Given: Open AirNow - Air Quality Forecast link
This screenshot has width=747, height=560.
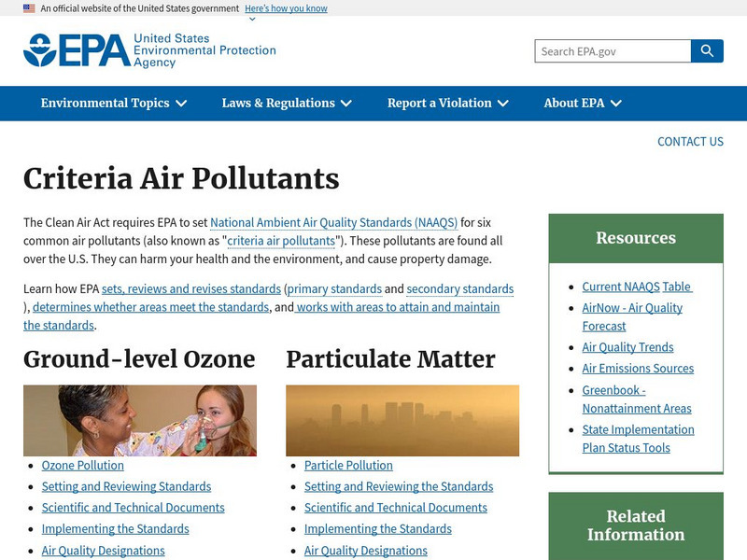Looking at the screenshot, I should pos(632,316).
